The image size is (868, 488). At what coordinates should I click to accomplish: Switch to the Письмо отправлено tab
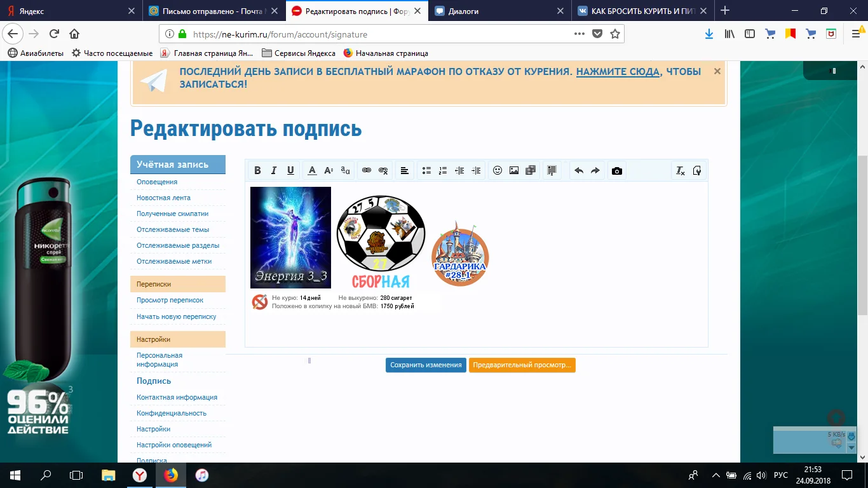tap(213, 11)
